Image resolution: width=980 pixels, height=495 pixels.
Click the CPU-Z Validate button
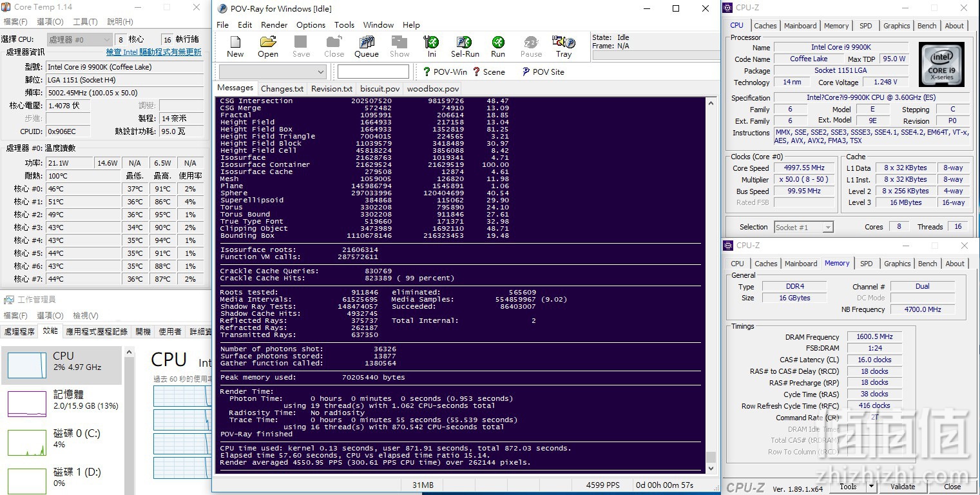coord(903,487)
